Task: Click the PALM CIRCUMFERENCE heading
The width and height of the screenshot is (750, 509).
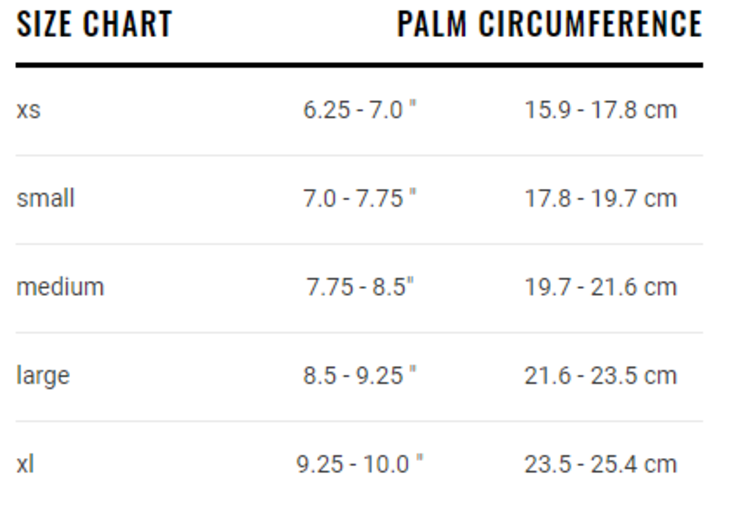Action: [549, 24]
